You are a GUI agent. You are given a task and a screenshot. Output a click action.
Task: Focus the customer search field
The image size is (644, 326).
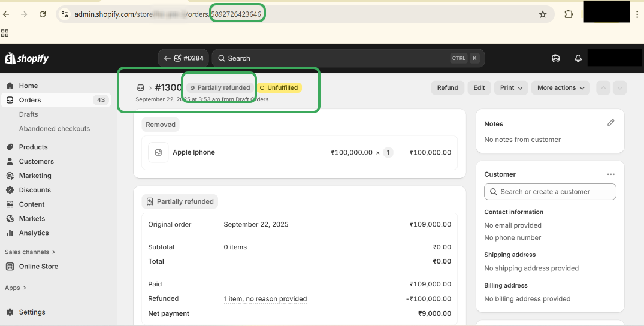click(550, 192)
